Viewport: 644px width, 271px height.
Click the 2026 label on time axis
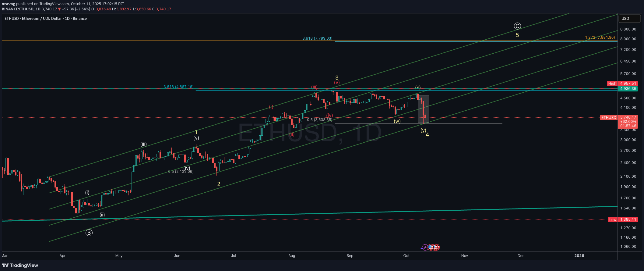(x=579, y=256)
